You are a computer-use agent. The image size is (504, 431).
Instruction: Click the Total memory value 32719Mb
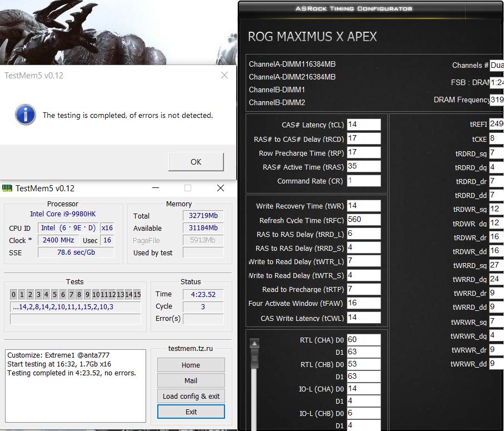203,216
